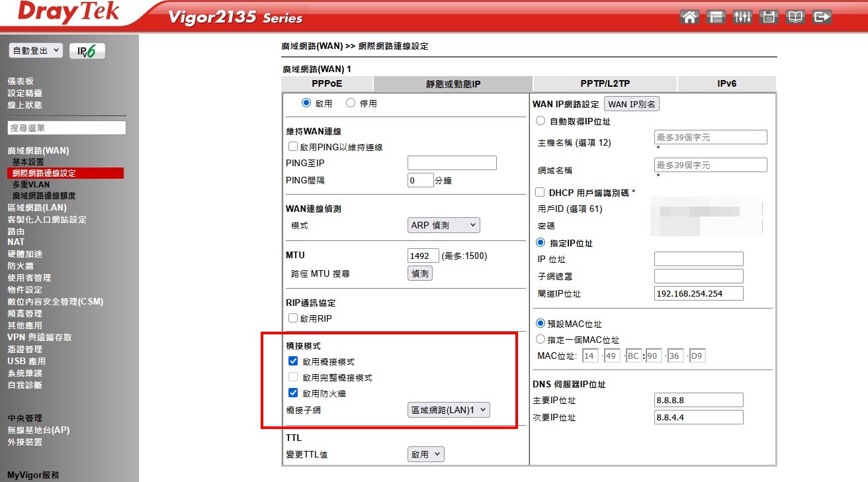Open the 橋接子網 區域網路(LAN)1 dropdown
The width and height of the screenshot is (868, 482).
click(449, 410)
